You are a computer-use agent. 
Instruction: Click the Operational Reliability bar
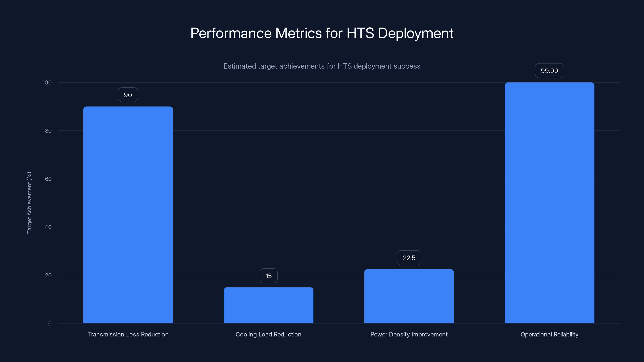549,202
